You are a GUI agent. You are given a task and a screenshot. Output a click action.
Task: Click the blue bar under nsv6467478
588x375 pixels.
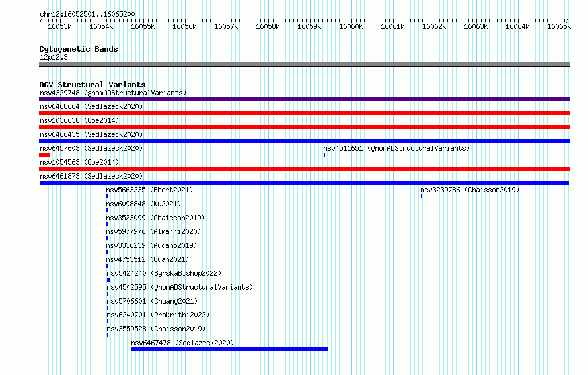229,349
